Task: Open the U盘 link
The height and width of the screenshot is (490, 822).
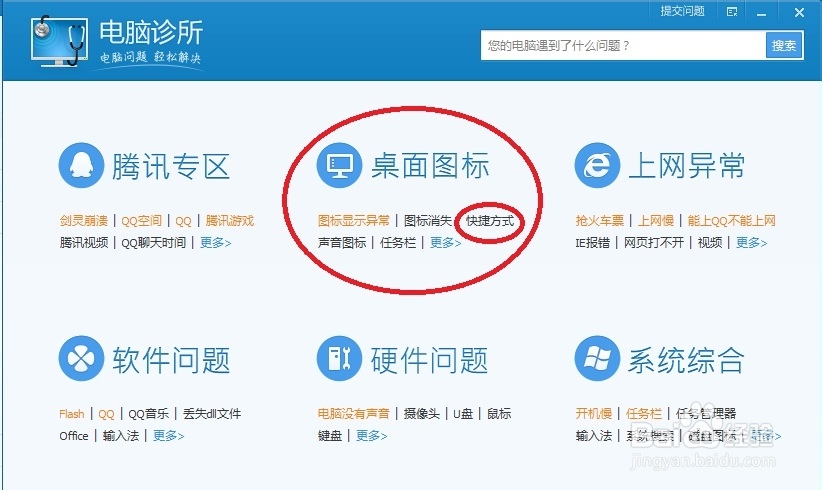Action: 463,414
